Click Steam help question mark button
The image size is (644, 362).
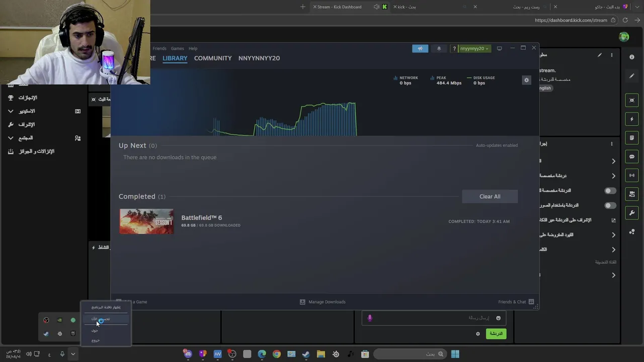click(x=454, y=48)
